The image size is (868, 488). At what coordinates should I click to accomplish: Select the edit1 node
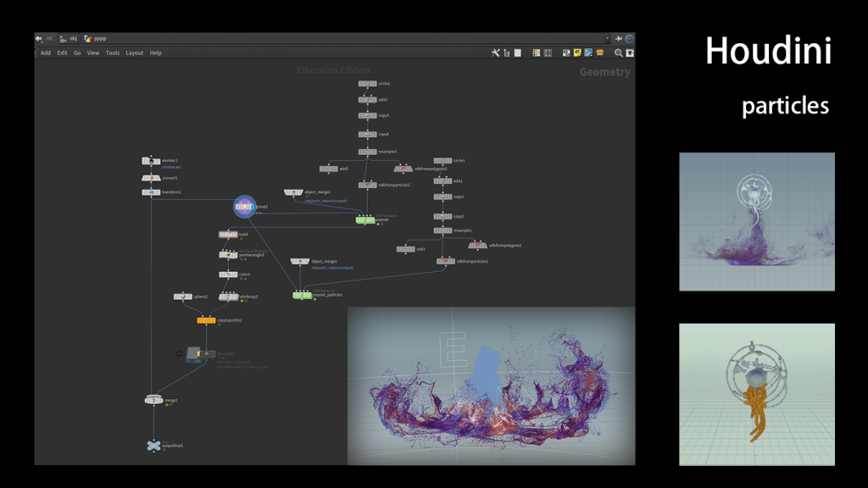[442, 181]
